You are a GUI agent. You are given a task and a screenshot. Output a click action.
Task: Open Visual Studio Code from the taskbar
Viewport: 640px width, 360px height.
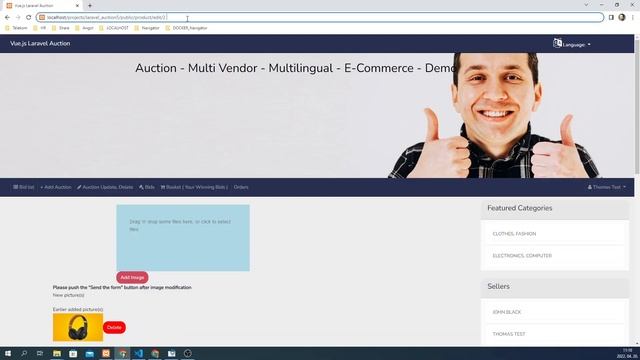coord(139,353)
